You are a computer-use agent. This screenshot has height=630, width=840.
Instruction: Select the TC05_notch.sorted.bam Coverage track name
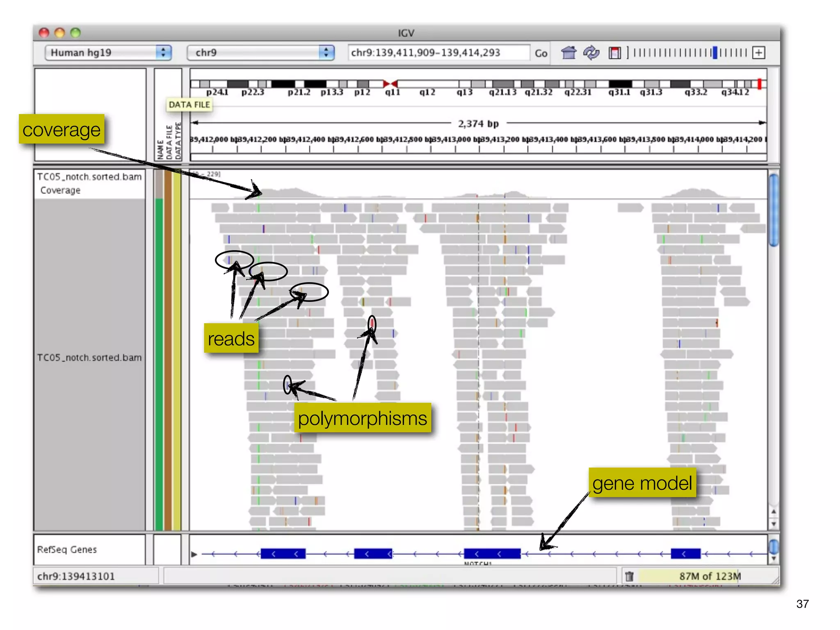click(x=89, y=183)
